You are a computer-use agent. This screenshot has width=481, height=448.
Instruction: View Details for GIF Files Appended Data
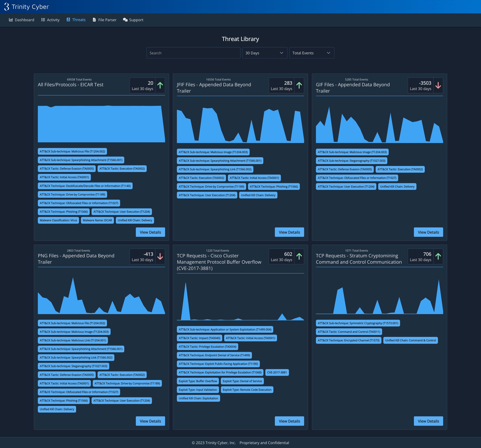coord(428,232)
